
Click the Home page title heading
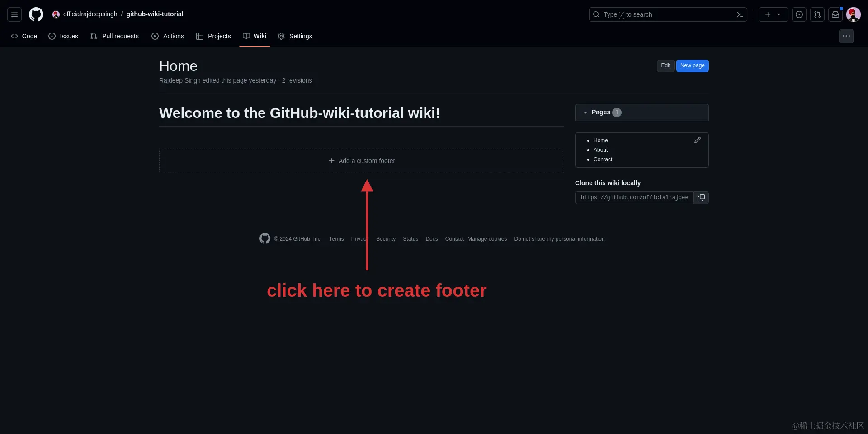tap(178, 66)
